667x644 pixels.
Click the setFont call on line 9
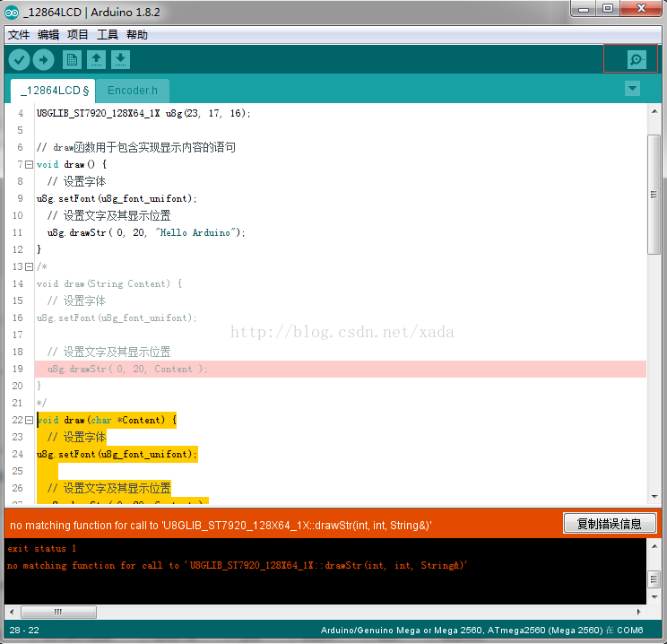(x=117, y=198)
